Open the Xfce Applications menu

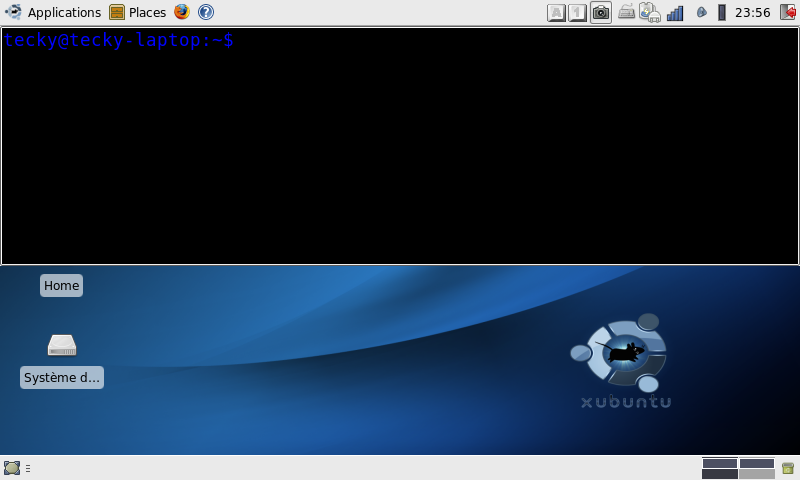coord(53,12)
